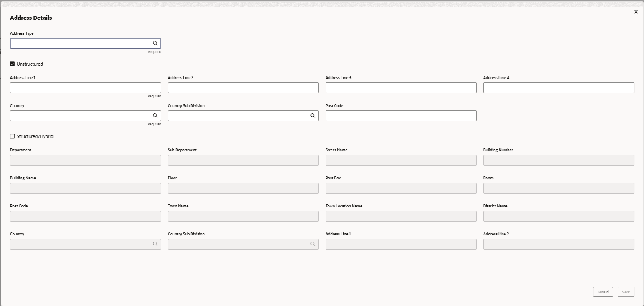This screenshot has height=306, width=644.
Task: Click the unstructured Post Code field
Action: pos(401,116)
